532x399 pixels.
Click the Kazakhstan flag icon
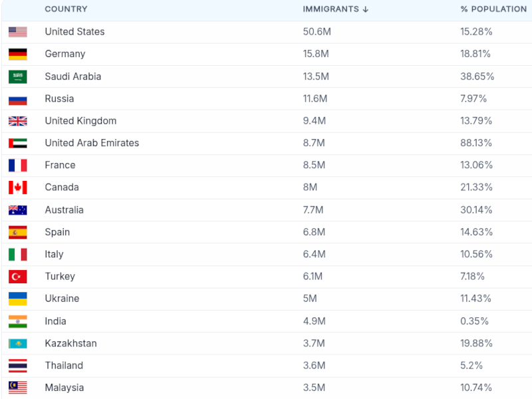pyautogui.click(x=18, y=344)
